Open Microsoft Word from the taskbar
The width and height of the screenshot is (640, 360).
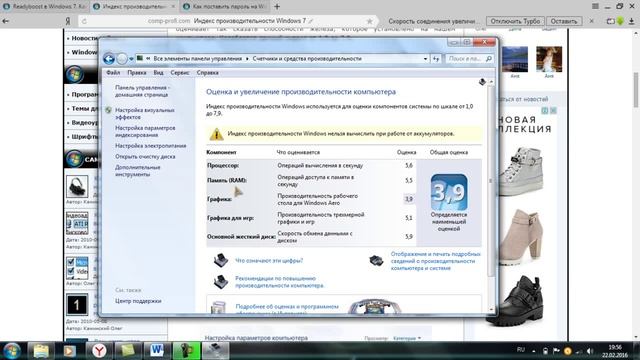pyautogui.click(x=157, y=351)
